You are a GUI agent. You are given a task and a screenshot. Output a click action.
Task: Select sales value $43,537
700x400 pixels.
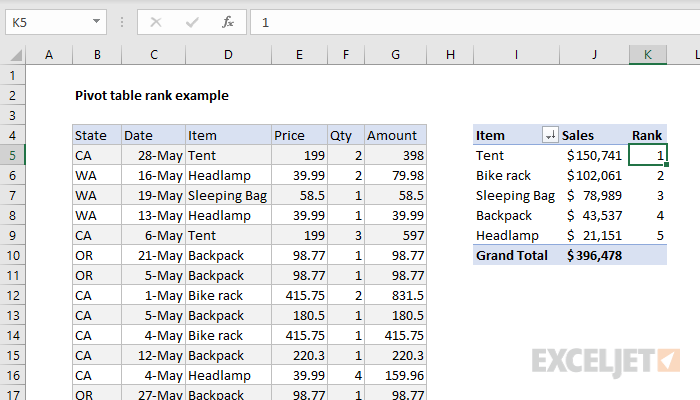tap(594, 216)
